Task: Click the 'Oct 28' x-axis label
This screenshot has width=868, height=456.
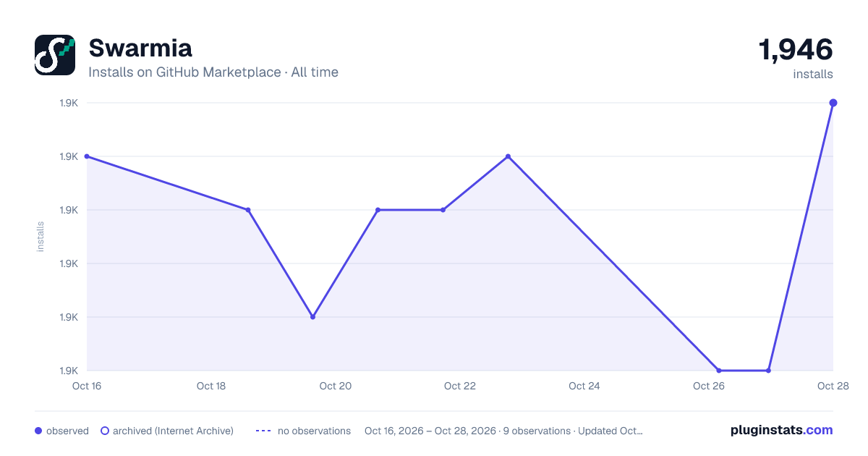Action: [x=832, y=386]
